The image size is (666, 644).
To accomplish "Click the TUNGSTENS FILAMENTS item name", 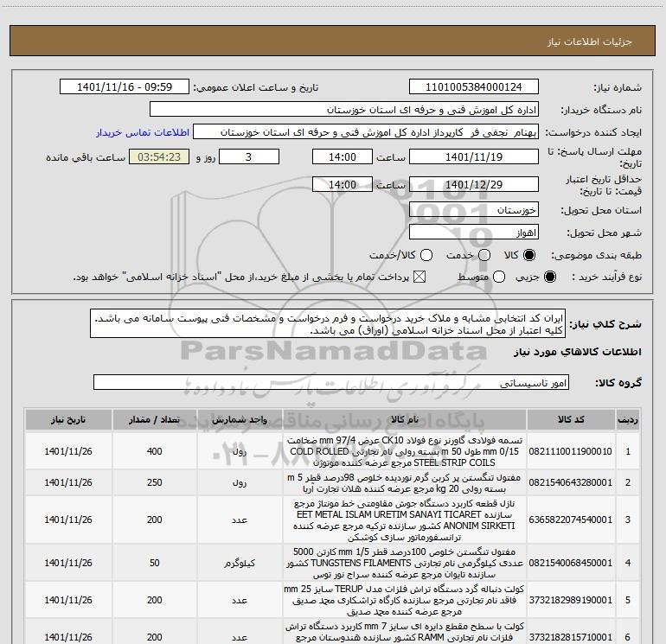I will [405, 563].
